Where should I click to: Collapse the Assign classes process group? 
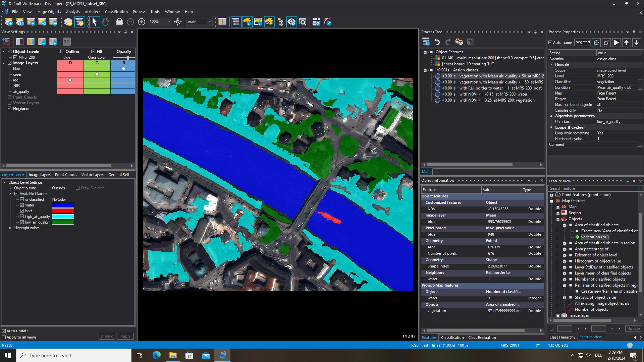coord(425,70)
